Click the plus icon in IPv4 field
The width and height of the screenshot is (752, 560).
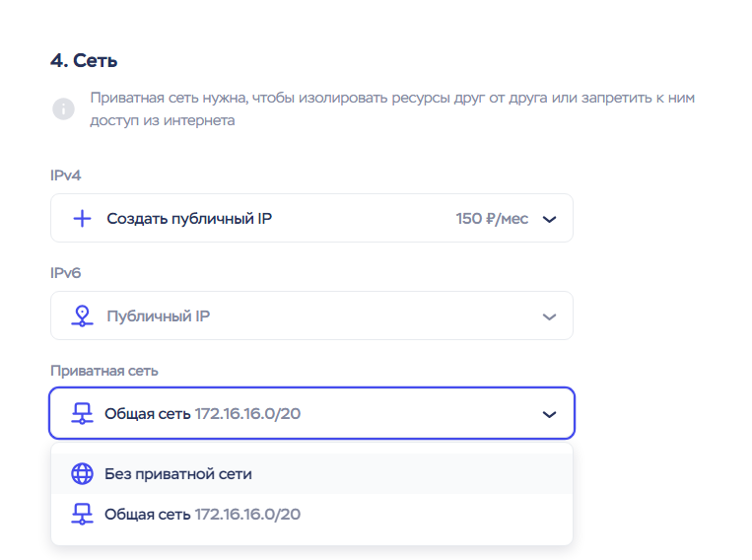pos(83,219)
